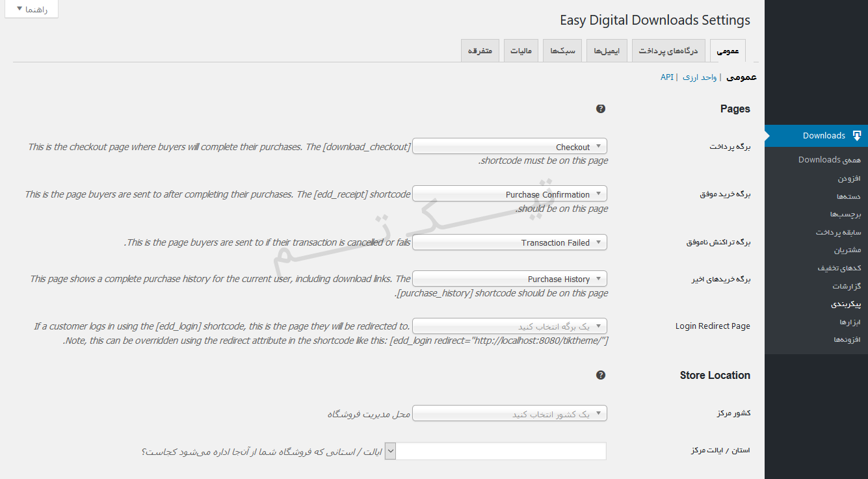Switch to the عمومی tab

pos(728,51)
